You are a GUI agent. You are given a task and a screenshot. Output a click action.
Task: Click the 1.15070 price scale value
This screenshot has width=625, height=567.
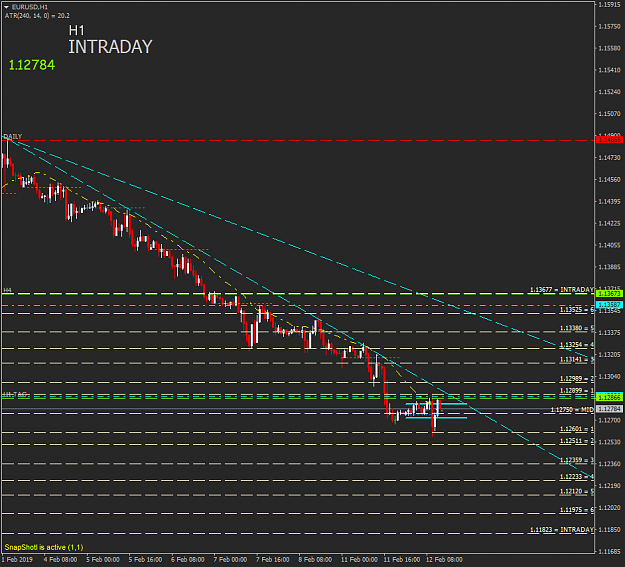(x=609, y=114)
